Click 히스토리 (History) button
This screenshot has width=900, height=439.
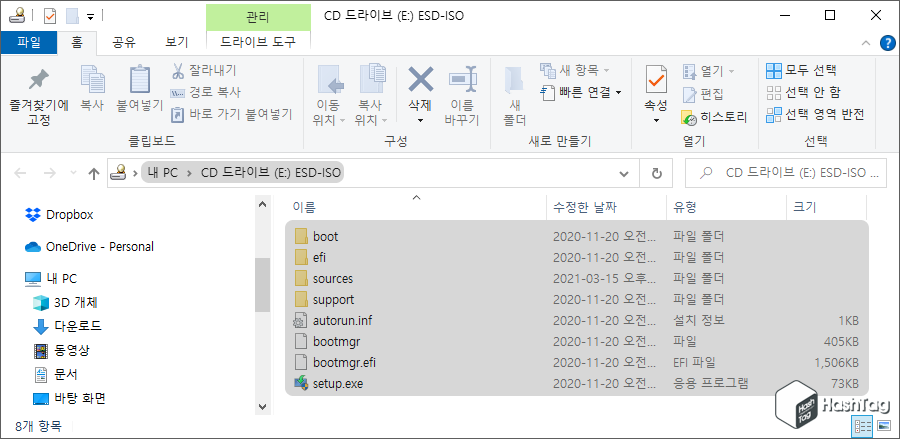coord(714,118)
